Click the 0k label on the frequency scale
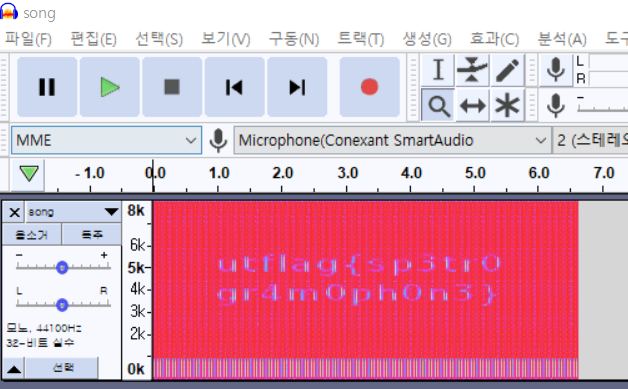The width and height of the screenshot is (628, 389). [x=136, y=369]
